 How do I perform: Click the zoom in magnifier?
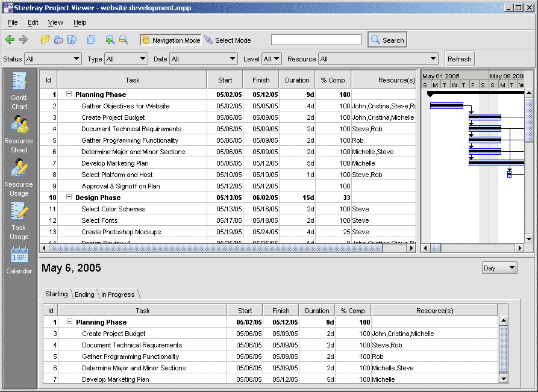[110, 40]
